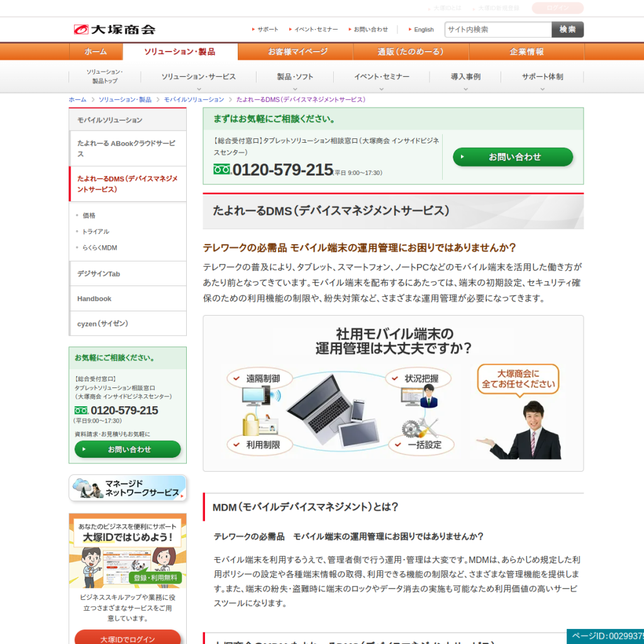644x644 pixels.
Task: Go to the ホーム main tab
Action: [x=96, y=52]
